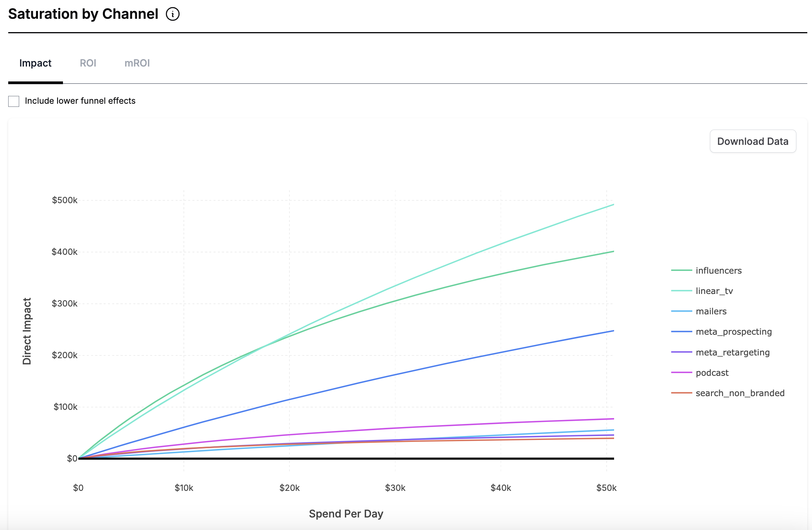Click the search_non_branded legend entry

(739, 393)
